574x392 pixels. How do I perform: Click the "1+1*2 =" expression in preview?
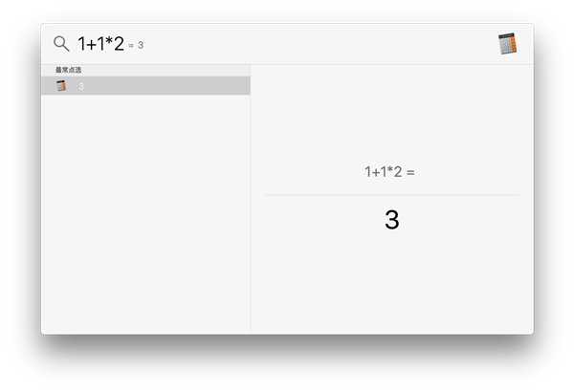[x=389, y=172]
